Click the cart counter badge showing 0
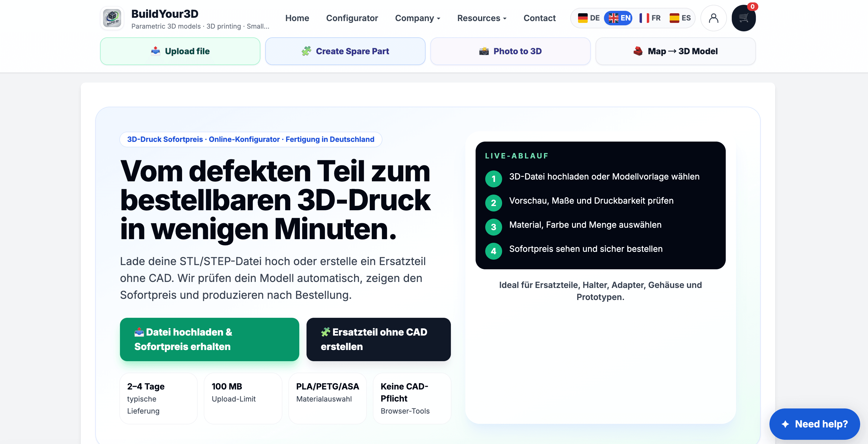868x444 pixels. (752, 6)
